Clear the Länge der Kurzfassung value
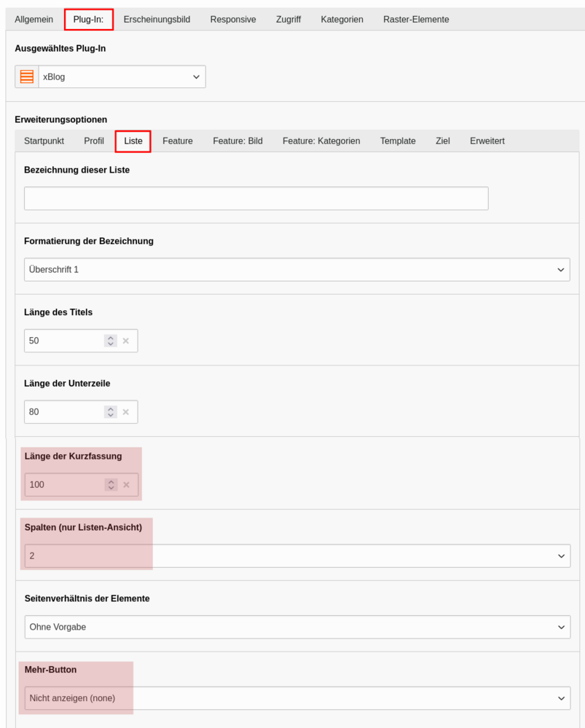585x728 pixels. (126, 485)
